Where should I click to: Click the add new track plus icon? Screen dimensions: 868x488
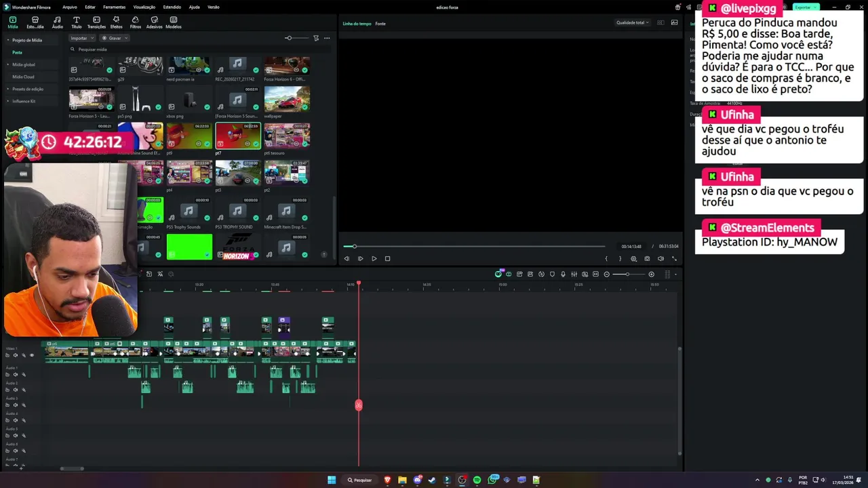tap(21, 468)
